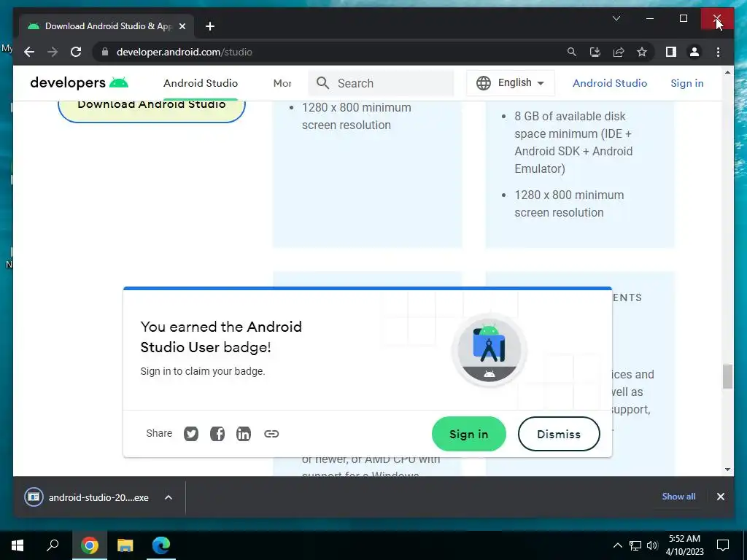
Task: Toggle the Chrome side panel
Action: pyautogui.click(x=671, y=52)
